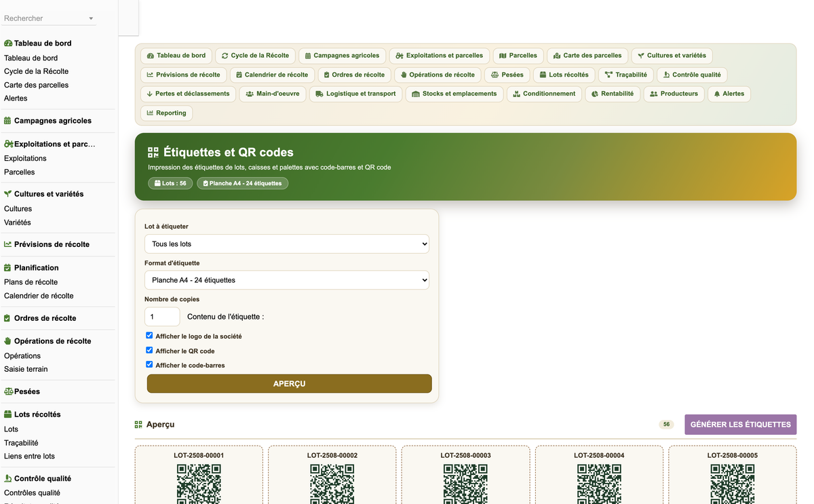Click the seedling icon beside Cultures et variétés in sidebar
The width and height of the screenshot is (814, 504).
click(x=8, y=194)
